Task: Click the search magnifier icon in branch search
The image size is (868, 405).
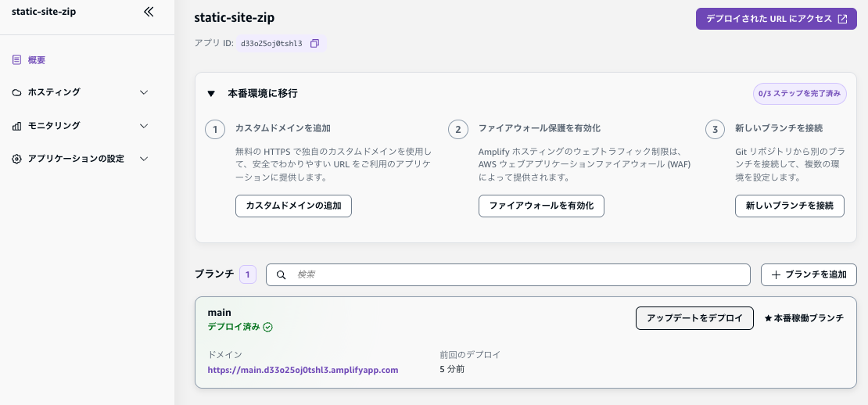Action: click(282, 274)
